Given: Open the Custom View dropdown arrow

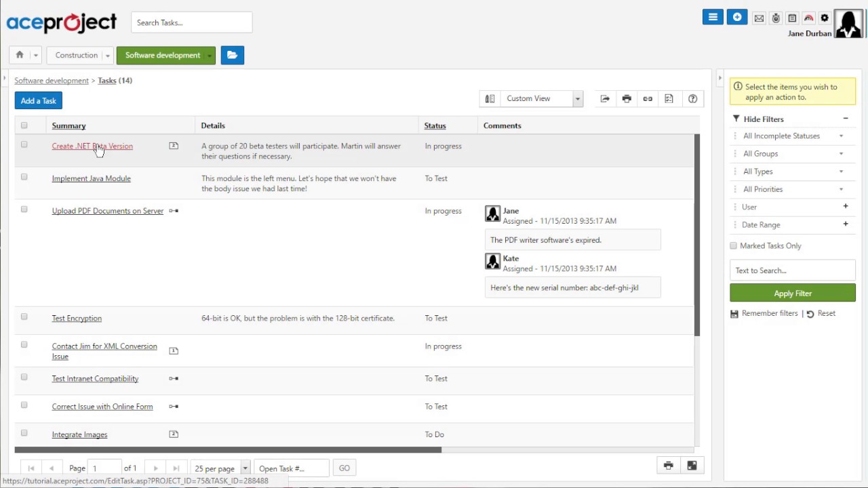Looking at the screenshot, I should tap(577, 99).
